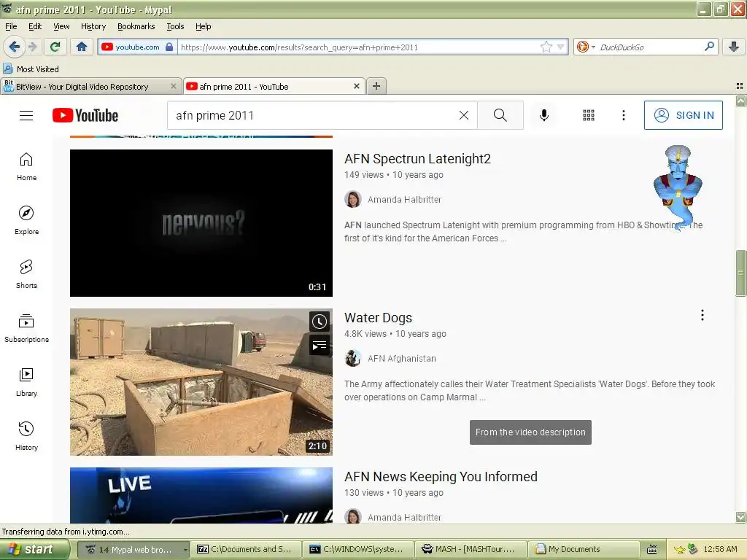747x560 pixels.
Task: Click the site identity lock icon
Action: coord(169,47)
